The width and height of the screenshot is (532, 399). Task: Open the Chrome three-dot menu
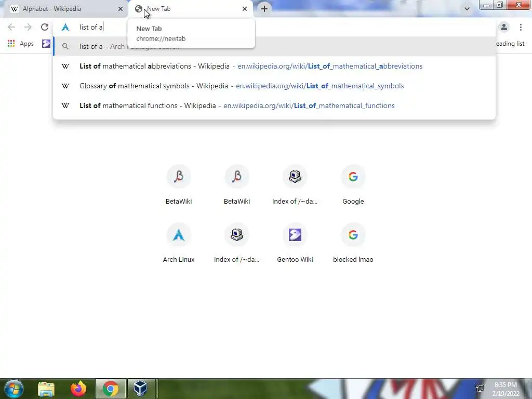point(521,27)
